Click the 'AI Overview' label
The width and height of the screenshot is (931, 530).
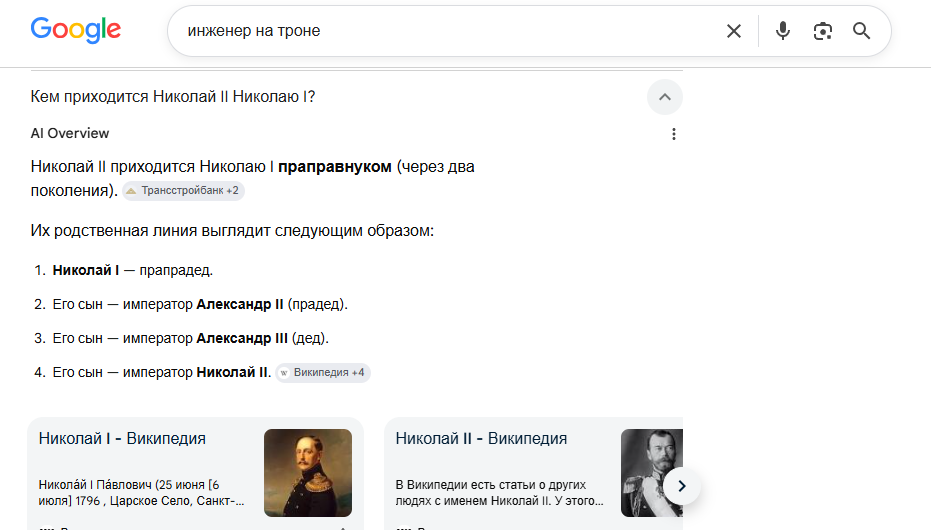(x=70, y=134)
